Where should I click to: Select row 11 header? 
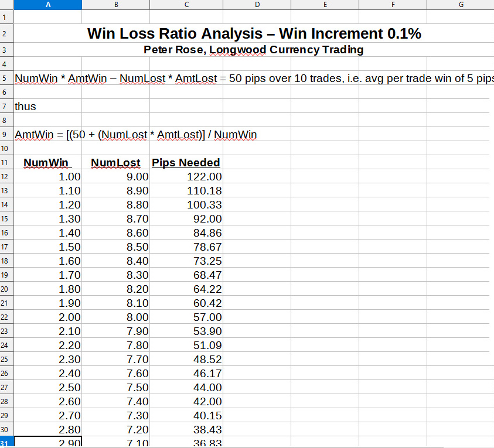tap(6, 162)
